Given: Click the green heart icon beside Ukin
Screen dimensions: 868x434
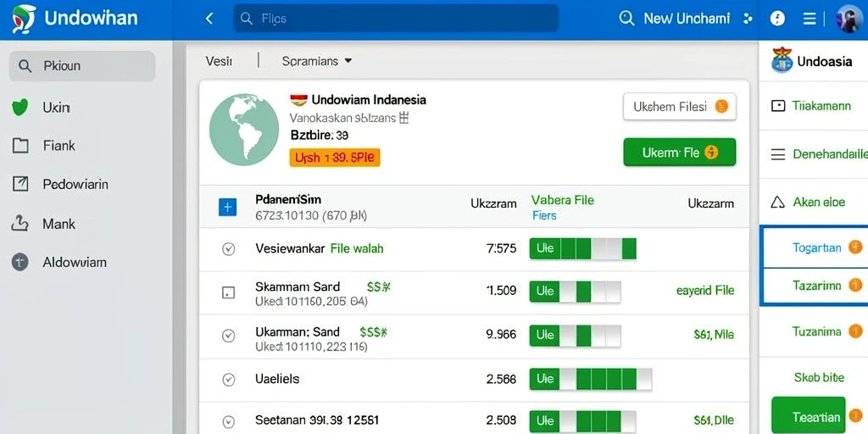Looking at the screenshot, I should click(x=20, y=107).
